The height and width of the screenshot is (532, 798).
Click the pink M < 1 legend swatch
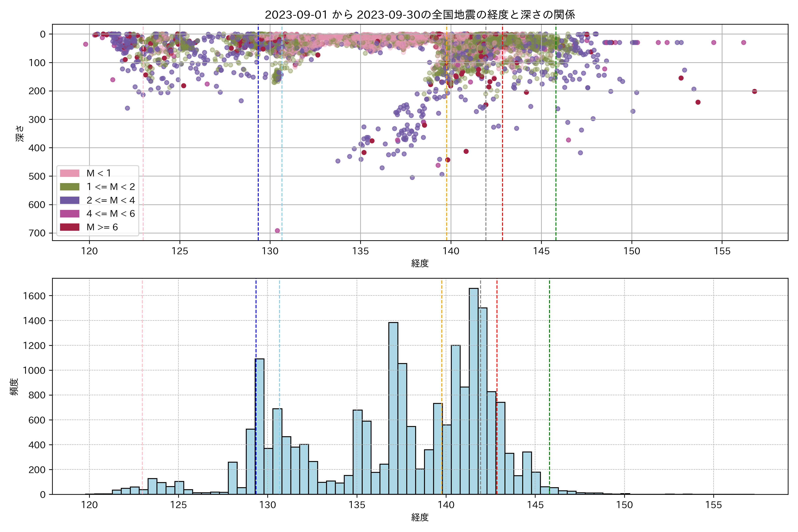coord(70,173)
